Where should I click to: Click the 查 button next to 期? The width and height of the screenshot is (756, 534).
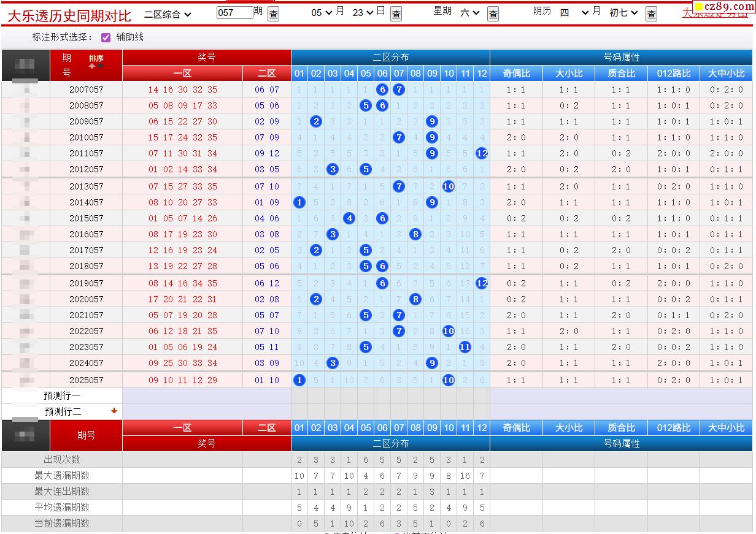click(x=273, y=13)
